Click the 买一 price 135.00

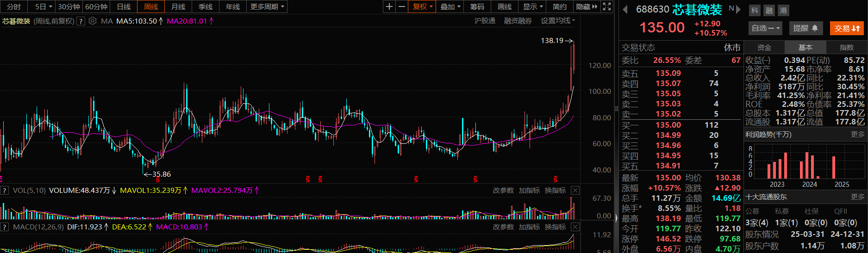pyautogui.click(x=668, y=125)
